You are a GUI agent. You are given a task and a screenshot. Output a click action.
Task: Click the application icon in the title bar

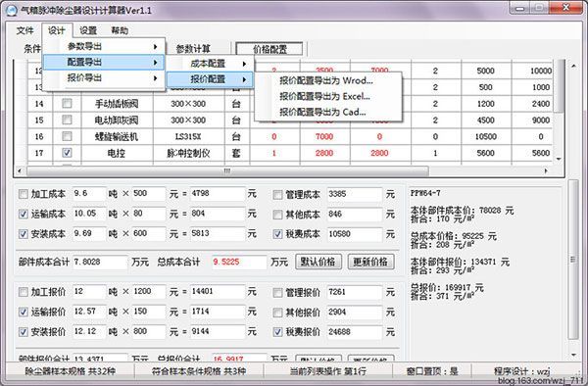[12, 10]
